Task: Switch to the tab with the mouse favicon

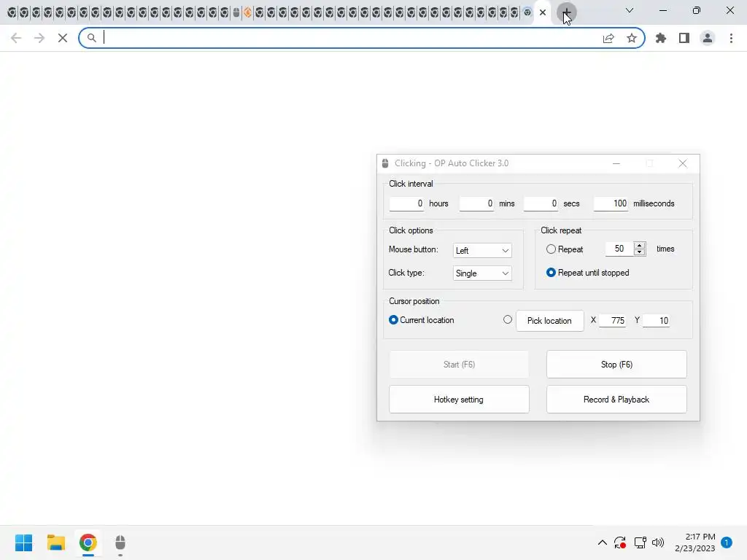Action: point(236,12)
